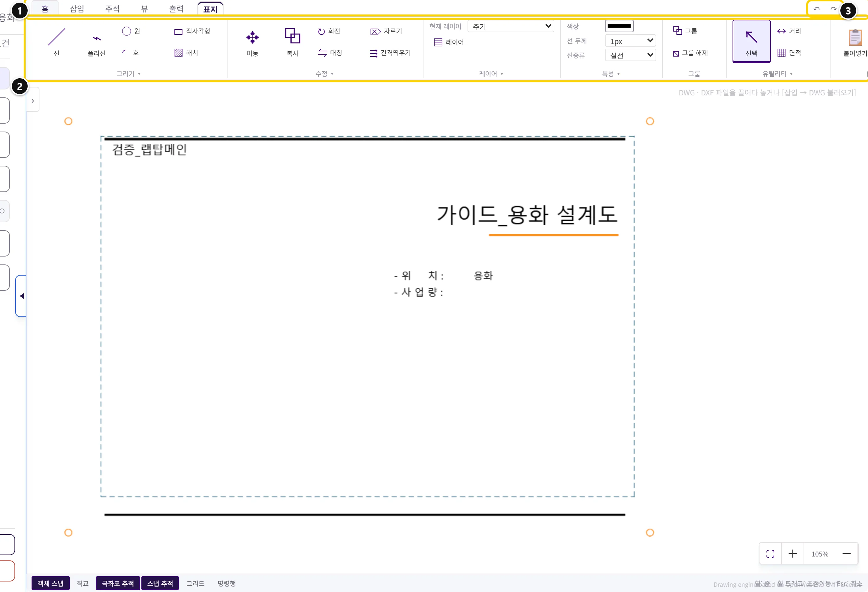Viewport: 868px width, 592px height.
Task: Measure with the 거리 distance tool
Action: [789, 31]
